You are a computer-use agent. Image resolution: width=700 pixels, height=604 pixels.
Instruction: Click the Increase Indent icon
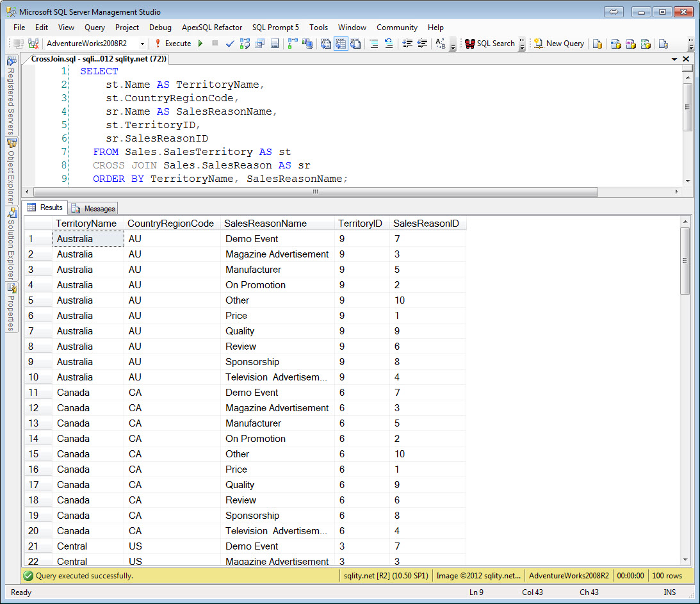(x=423, y=44)
